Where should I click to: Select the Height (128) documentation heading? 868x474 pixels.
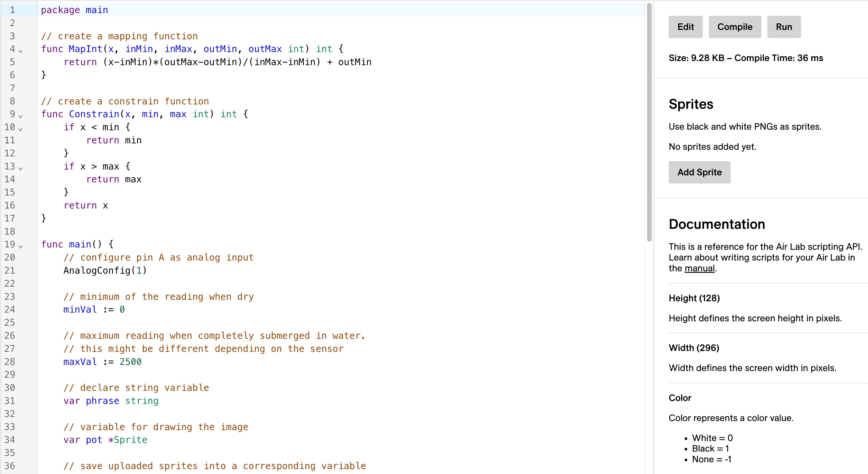click(694, 298)
